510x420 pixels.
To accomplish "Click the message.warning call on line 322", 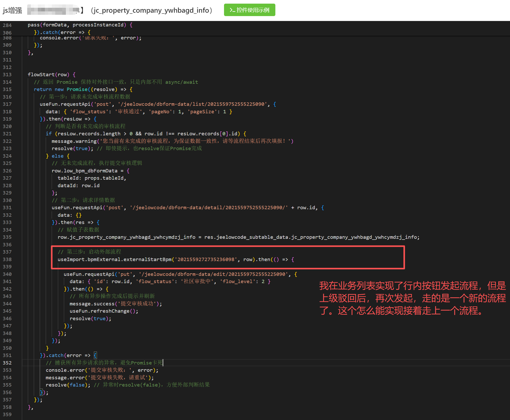I will click(x=74, y=141).
